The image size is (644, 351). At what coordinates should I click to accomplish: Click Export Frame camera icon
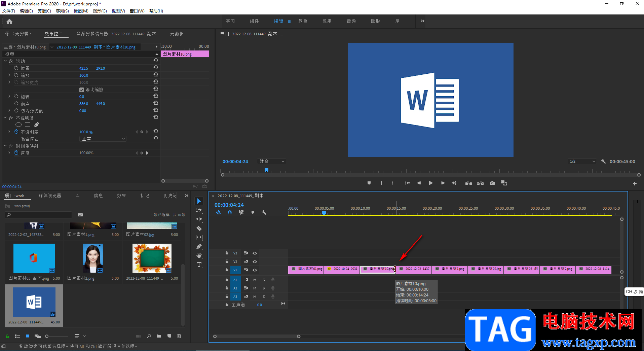[x=492, y=183]
